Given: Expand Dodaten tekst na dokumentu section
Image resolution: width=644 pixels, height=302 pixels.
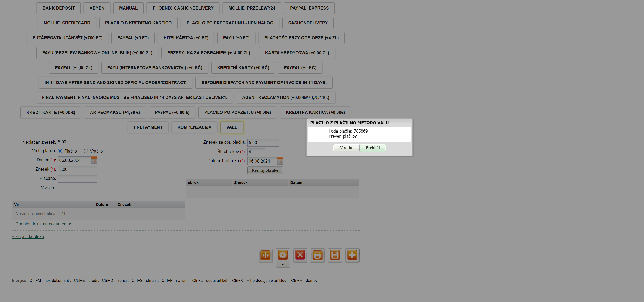Looking at the screenshot, I should pos(41,224).
